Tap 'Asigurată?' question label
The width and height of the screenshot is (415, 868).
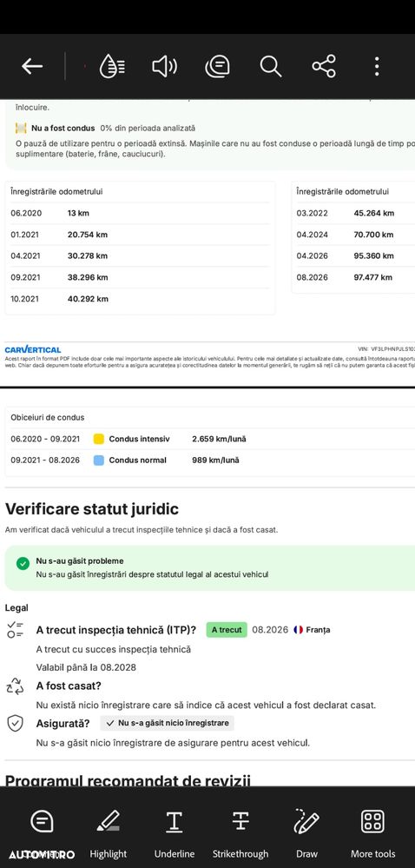[63, 723]
